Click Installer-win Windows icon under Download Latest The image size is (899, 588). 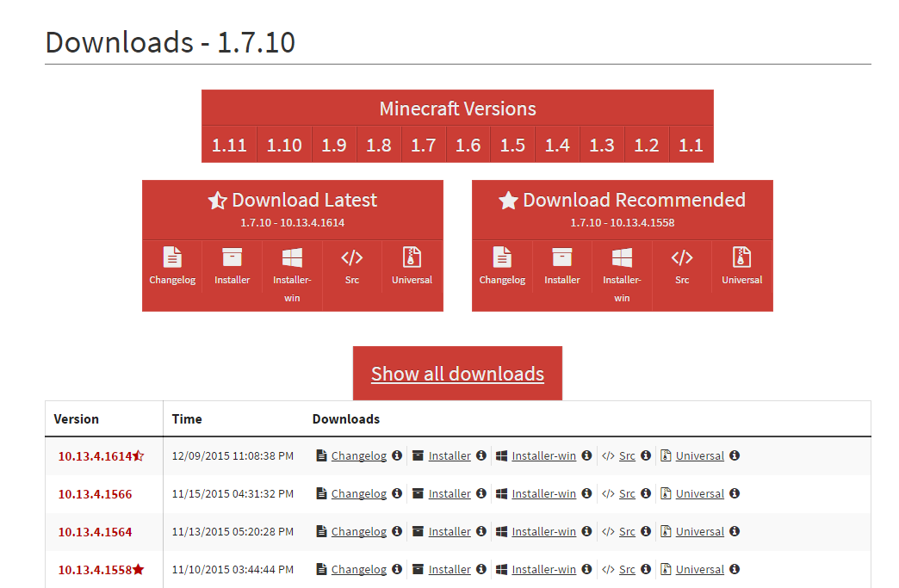tap(292, 257)
